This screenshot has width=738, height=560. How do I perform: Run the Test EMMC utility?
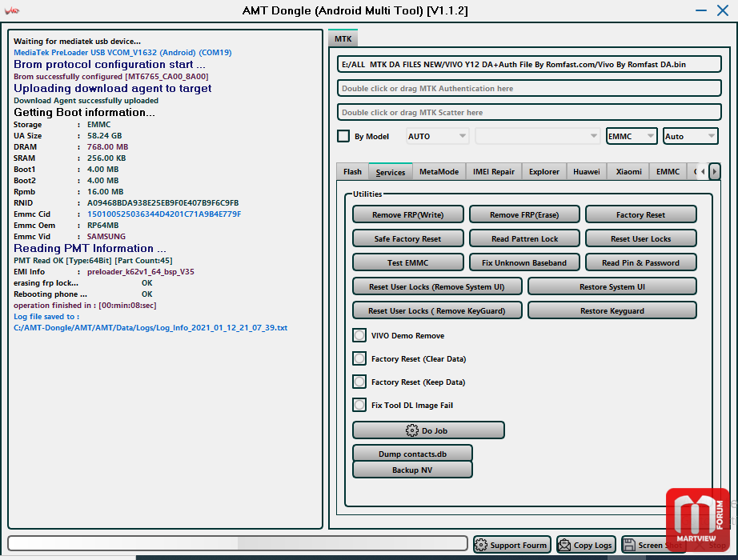[408, 262]
